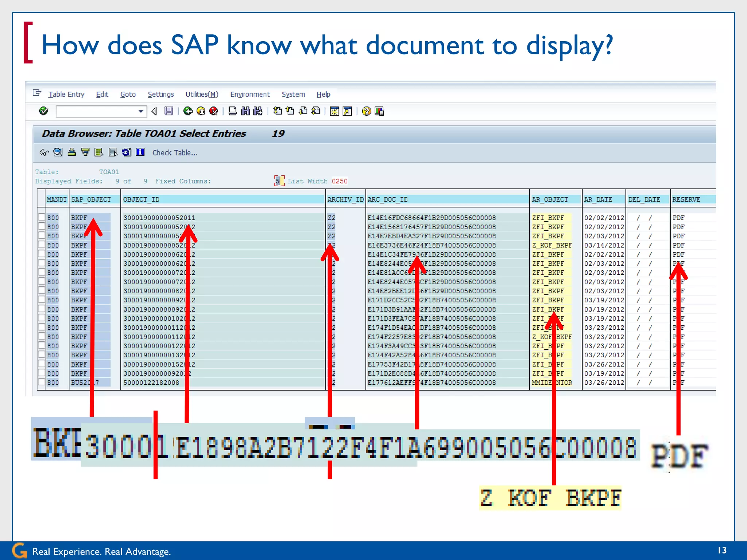The image size is (747, 560).
Task: Click the grey list deselect icon
Action: 113,152
